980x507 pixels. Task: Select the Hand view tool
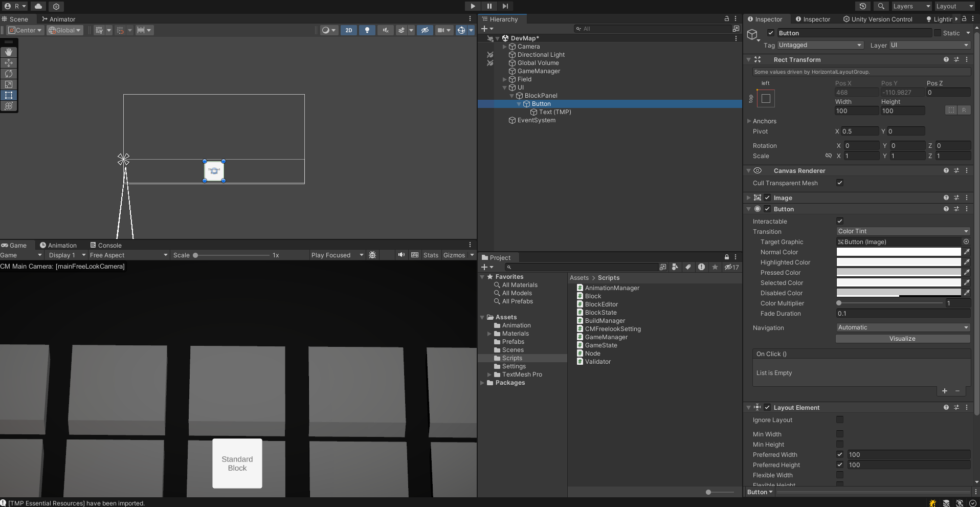tap(9, 52)
